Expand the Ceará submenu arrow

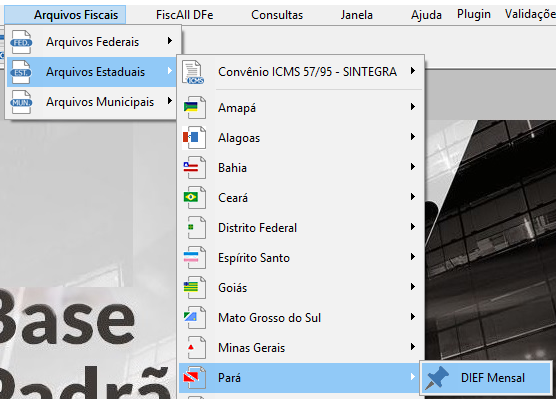pyautogui.click(x=413, y=196)
